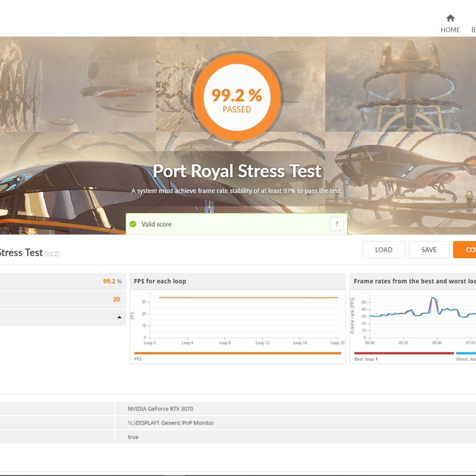476x476 pixels.
Task: Click the 'Stress Test' heading
Action: 21,253
